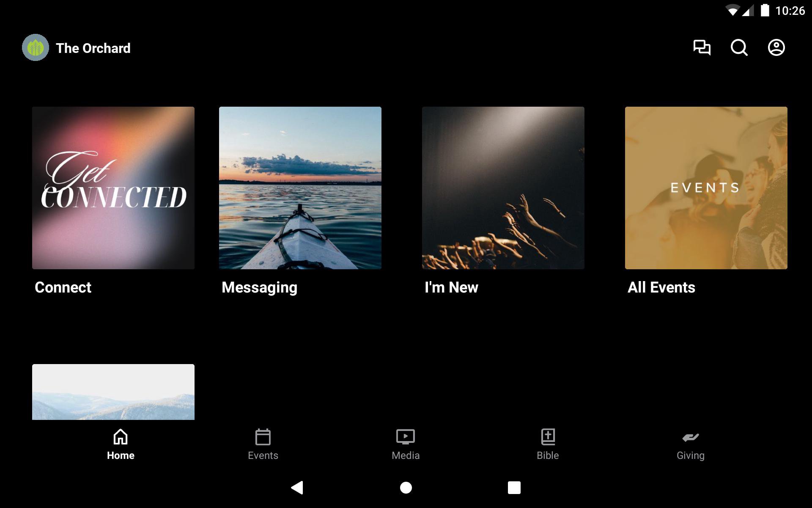Tap the Events calendar icon

263,436
